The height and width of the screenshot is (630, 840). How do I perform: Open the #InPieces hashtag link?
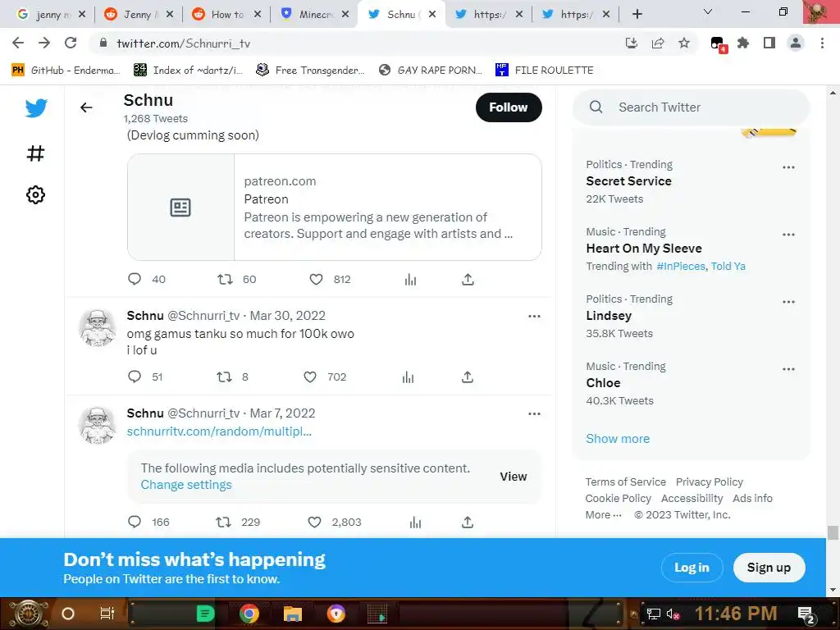680,267
